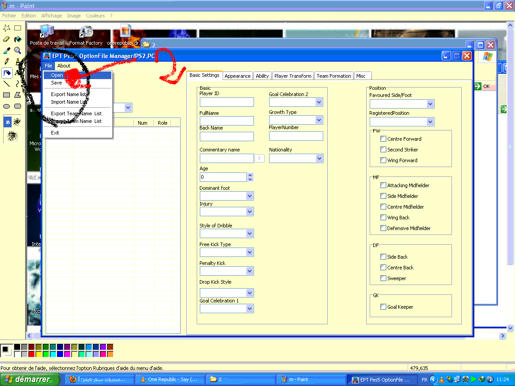Switch to the Ability tab
The image size is (515, 386).
tap(262, 76)
